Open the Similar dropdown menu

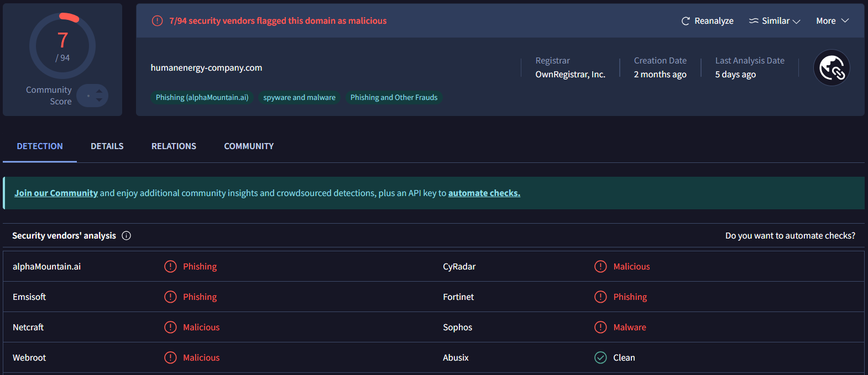(x=775, y=21)
